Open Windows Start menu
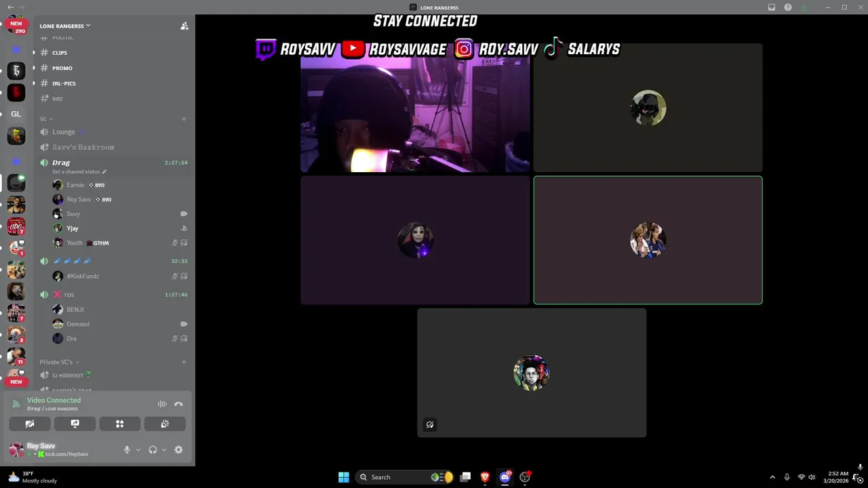868x488 pixels. (344, 477)
